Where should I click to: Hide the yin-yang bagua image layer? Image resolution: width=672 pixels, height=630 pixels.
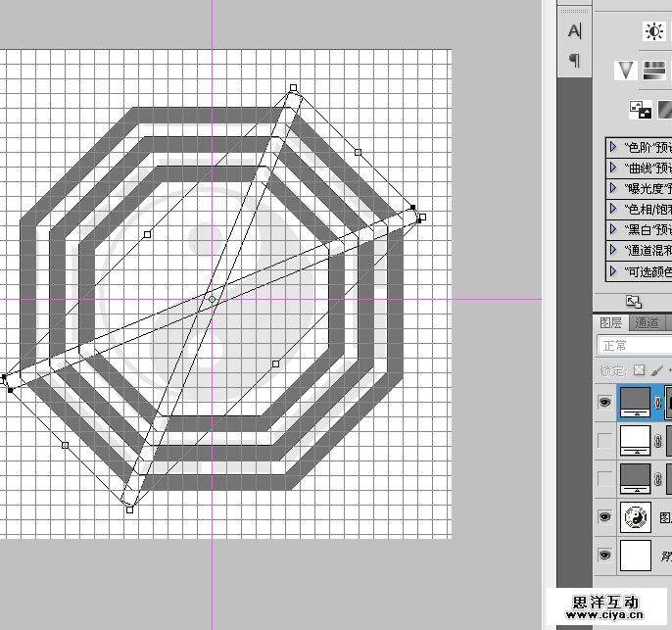point(604,516)
